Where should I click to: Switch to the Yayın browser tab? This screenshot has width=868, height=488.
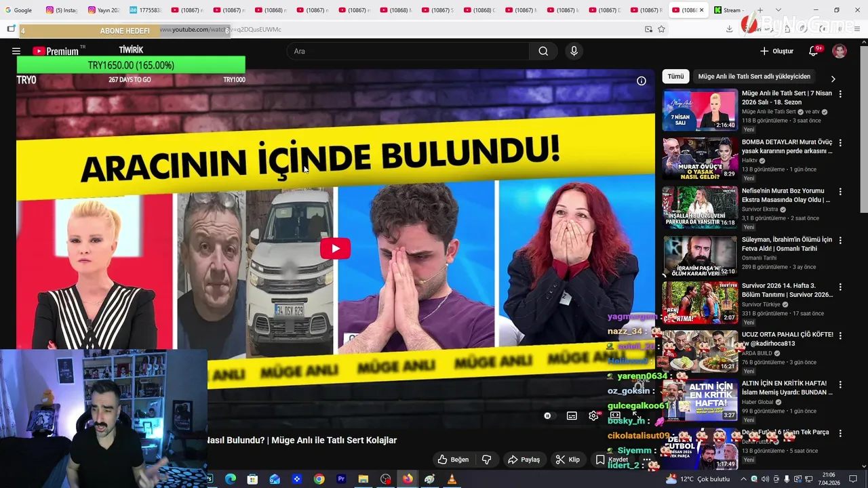click(x=103, y=10)
